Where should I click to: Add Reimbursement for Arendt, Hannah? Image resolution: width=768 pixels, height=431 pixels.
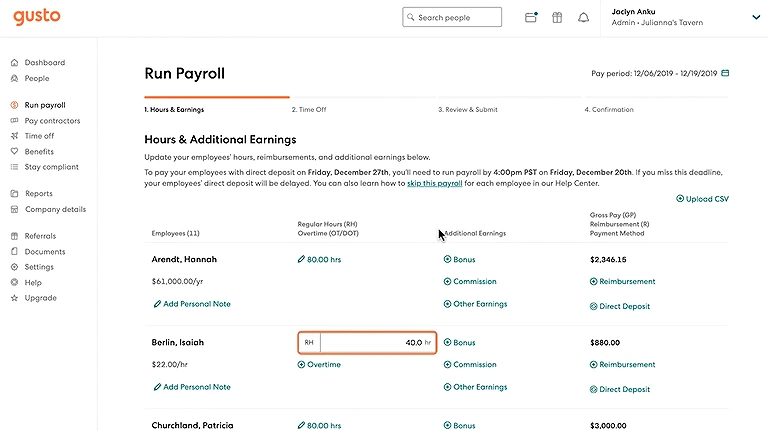(x=622, y=282)
